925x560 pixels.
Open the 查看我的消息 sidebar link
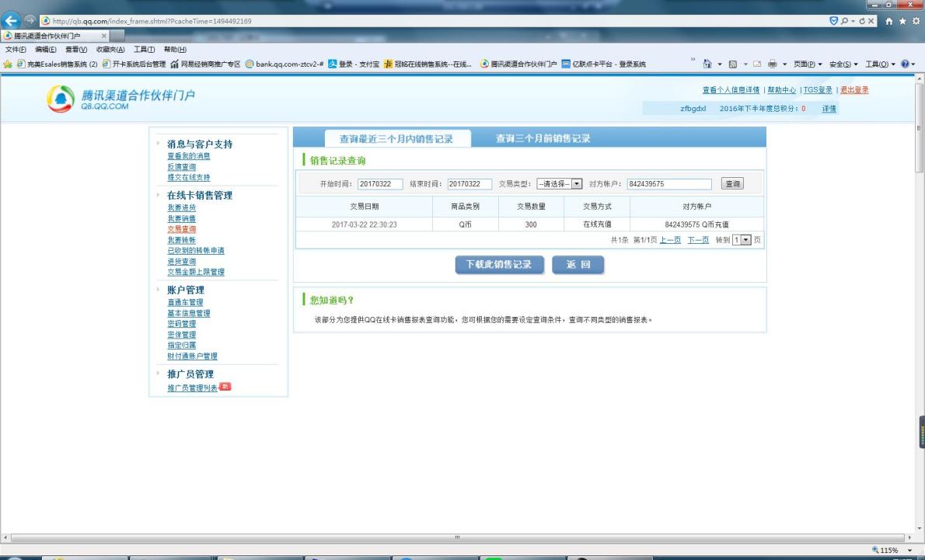point(189,156)
